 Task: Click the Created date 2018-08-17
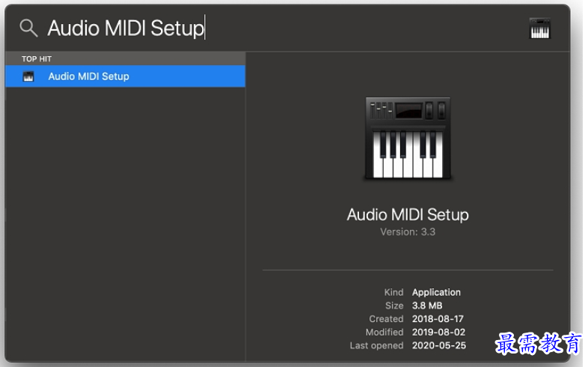point(438,319)
